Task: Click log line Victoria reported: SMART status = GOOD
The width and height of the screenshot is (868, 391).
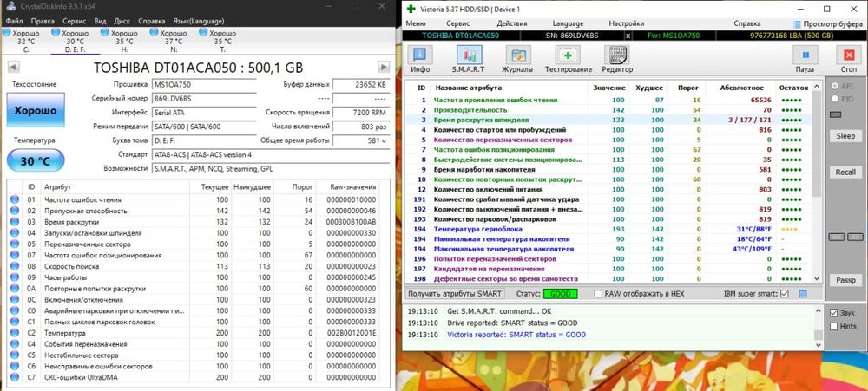Action: 516,335
